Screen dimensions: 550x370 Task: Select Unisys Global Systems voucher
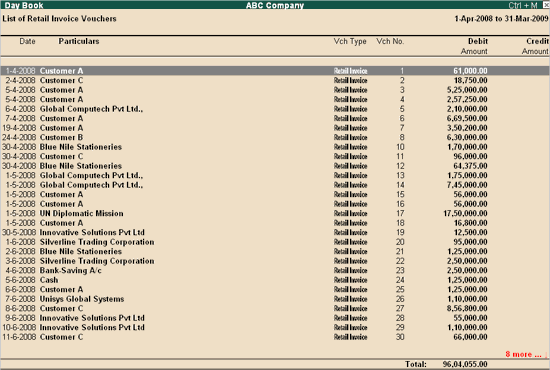click(x=275, y=298)
